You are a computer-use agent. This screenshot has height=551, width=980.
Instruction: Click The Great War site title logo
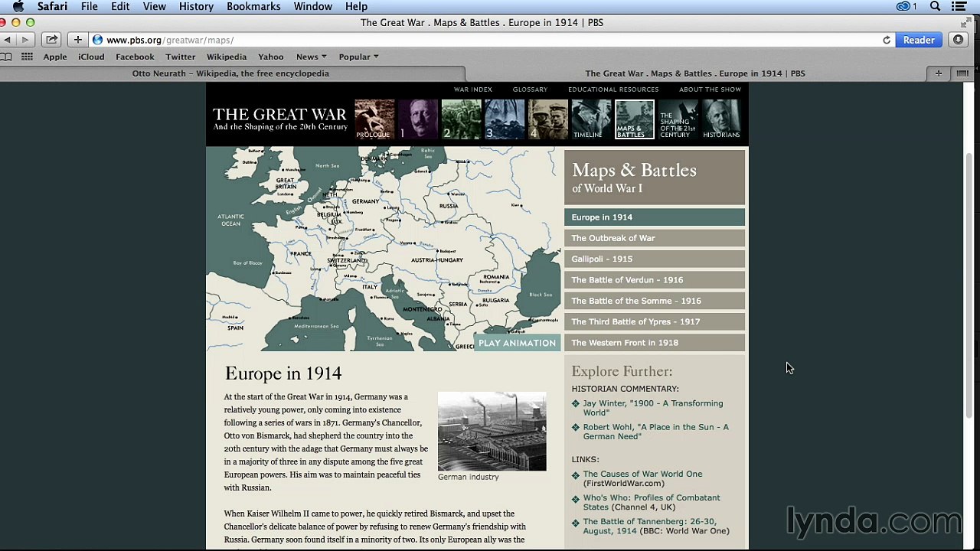tap(279, 119)
